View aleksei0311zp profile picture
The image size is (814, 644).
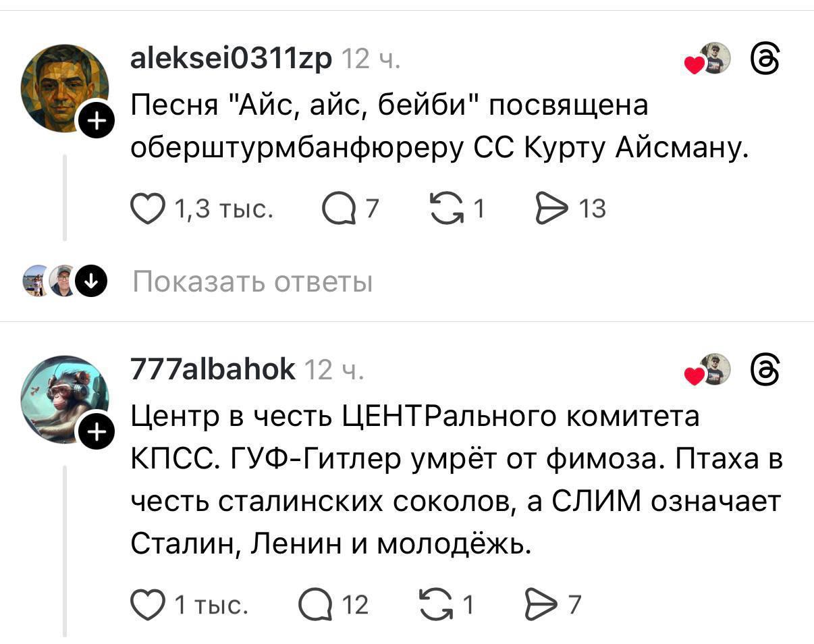63,86
